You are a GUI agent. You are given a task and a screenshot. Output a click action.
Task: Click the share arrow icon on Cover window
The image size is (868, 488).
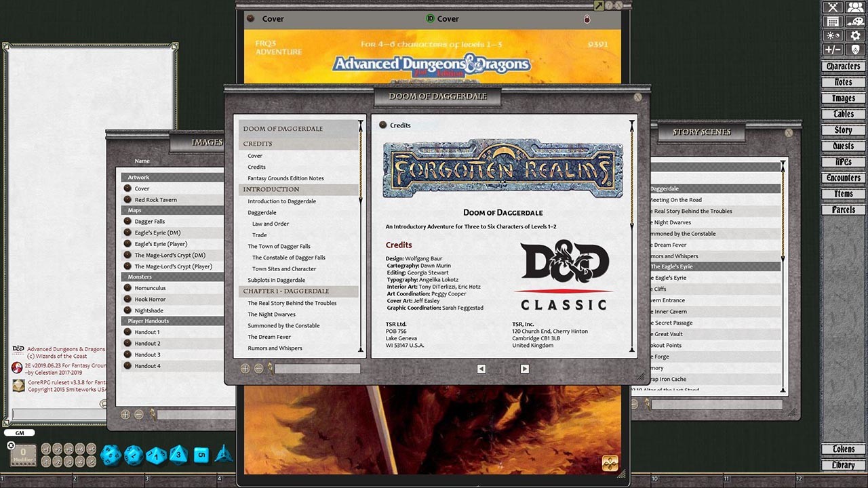[x=599, y=5]
